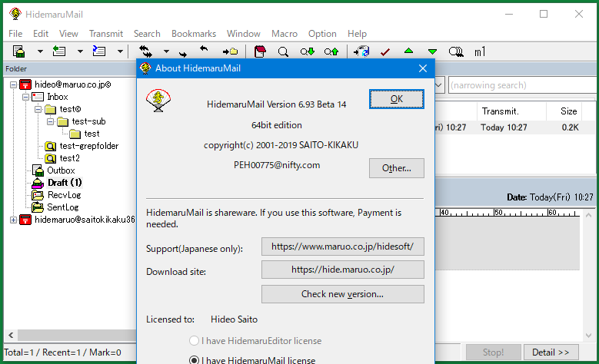Collapse the hideo@maruo.co.jp account node
The image size is (599, 364).
[x=14, y=85]
